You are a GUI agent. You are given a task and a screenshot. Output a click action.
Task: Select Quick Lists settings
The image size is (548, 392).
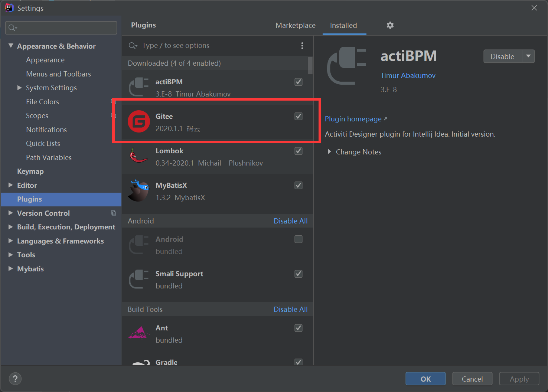43,143
